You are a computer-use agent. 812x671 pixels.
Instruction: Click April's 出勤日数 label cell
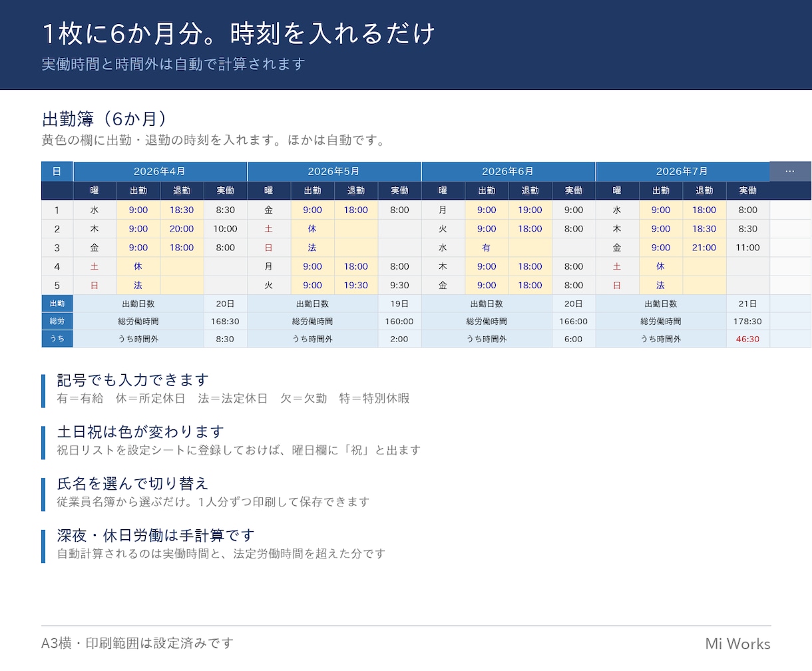138,304
